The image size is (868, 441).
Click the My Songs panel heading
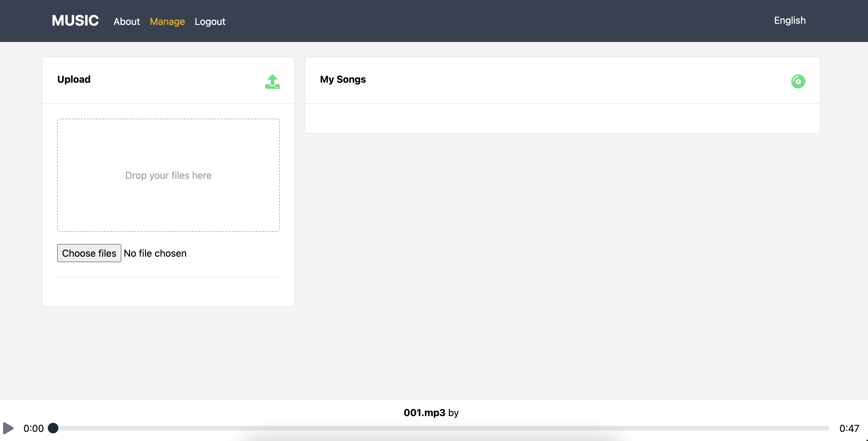coord(343,79)
